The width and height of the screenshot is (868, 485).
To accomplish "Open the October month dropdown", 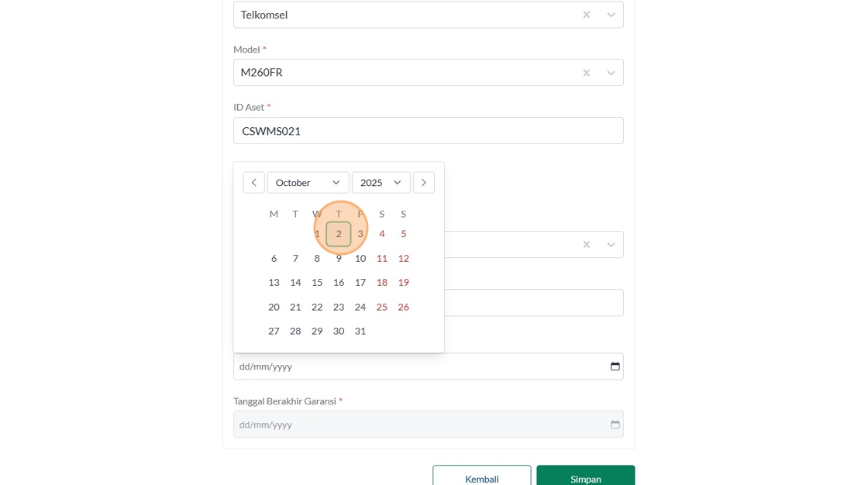I will click(308, 183).
